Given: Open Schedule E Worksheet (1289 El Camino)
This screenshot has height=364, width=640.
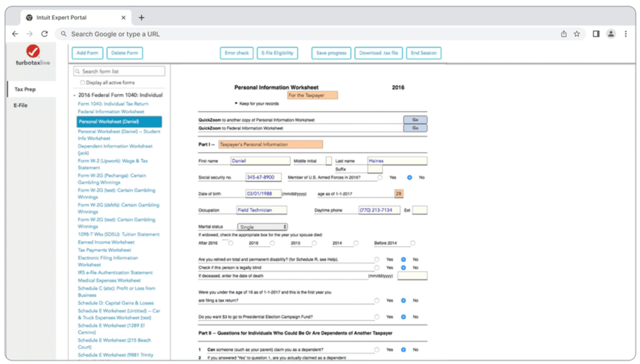Looking at the screenshot, I should point(111,329).
